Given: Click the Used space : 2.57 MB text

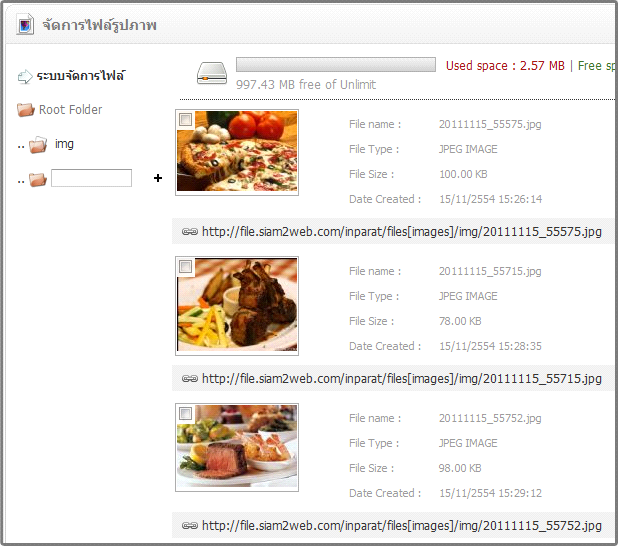Looking at the screenshot, I should 505,65.
